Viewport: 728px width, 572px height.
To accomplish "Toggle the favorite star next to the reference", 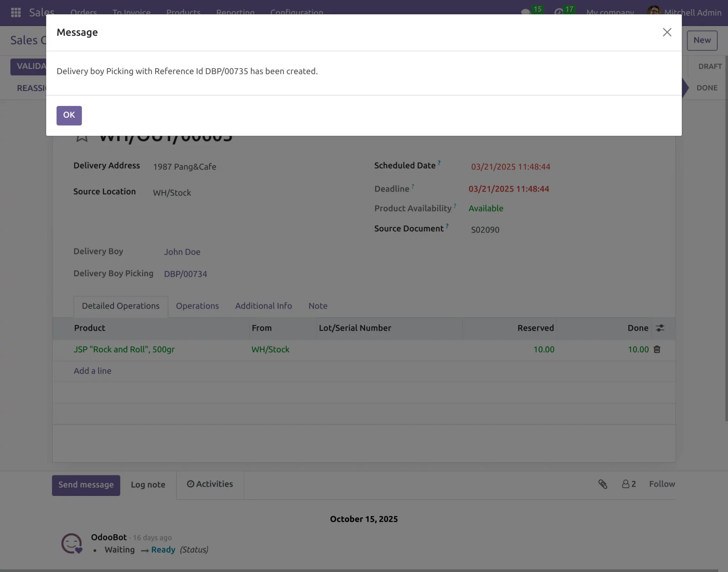I will click(x=82, y=137).
